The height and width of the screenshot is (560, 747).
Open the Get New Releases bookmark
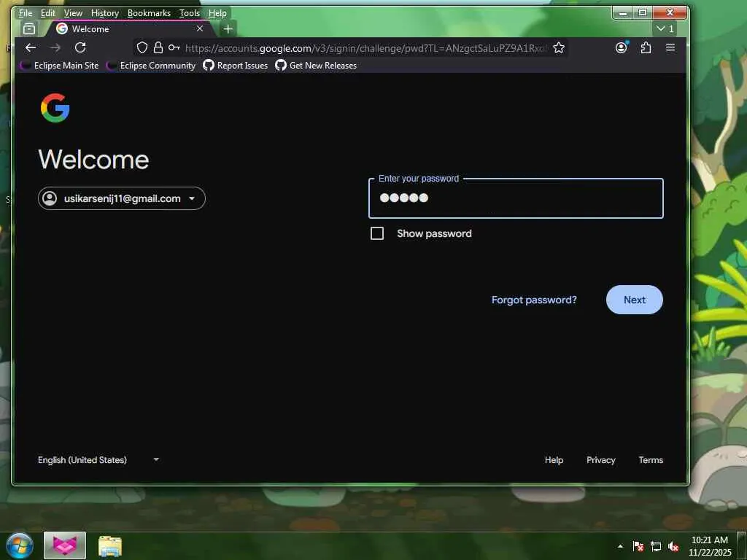[316, 66]
